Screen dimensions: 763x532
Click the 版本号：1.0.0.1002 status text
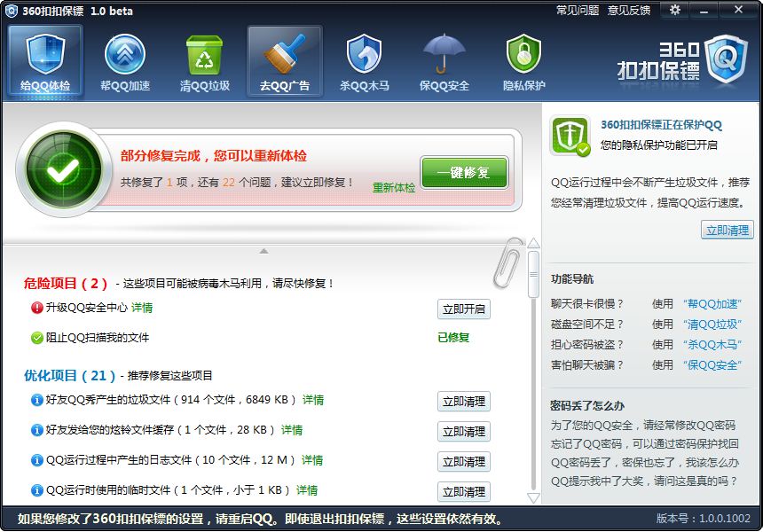coord(704,519)
